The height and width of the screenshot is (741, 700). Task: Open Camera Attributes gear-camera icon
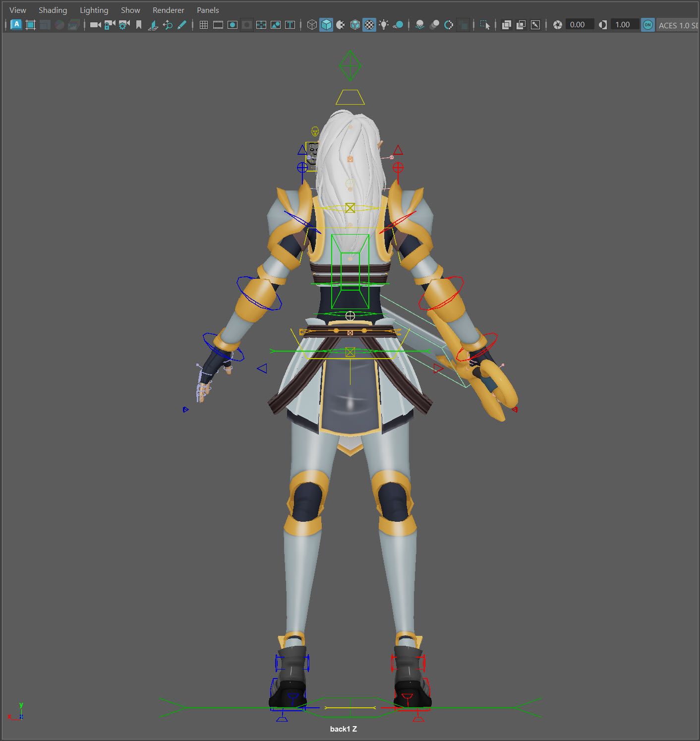click(124, 24)
